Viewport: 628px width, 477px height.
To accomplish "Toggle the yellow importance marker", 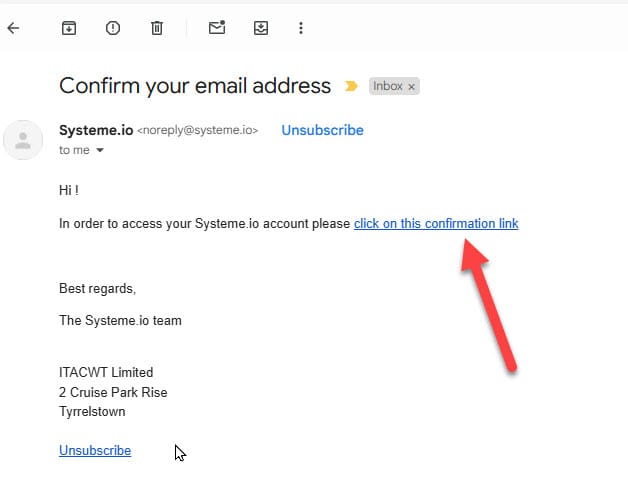I will click(350, 86).
